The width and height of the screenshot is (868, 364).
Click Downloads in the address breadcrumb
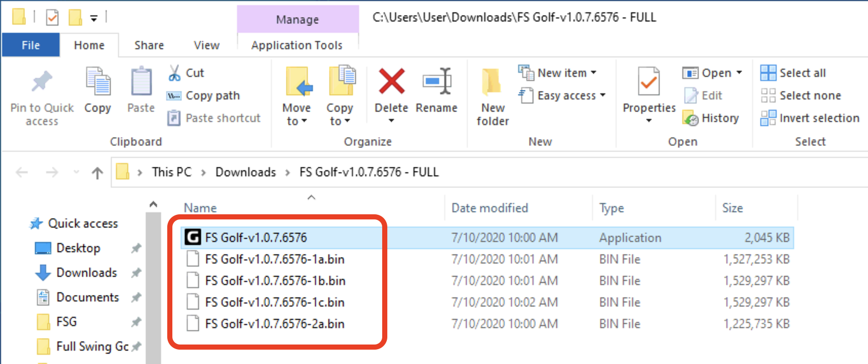tap(246, 172)
